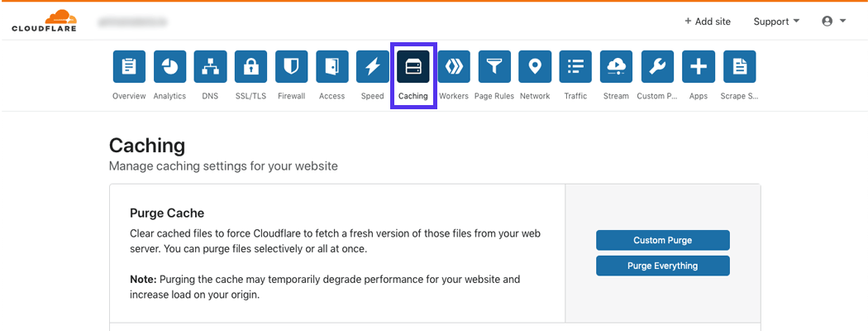This screenshot has height=331, width=868.
Task: Go to DNS settings icon
Action: (210, 67)
